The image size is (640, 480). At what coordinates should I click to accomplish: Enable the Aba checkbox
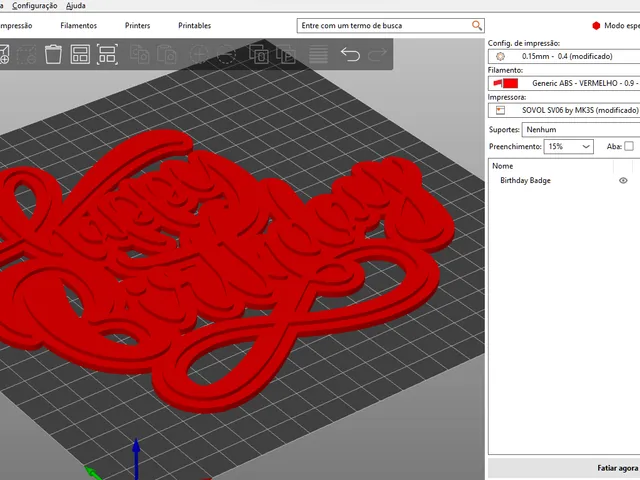[629, 146]
